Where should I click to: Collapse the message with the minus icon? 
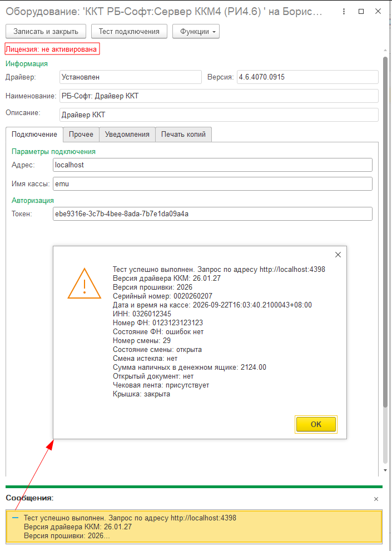coord(15,518)
